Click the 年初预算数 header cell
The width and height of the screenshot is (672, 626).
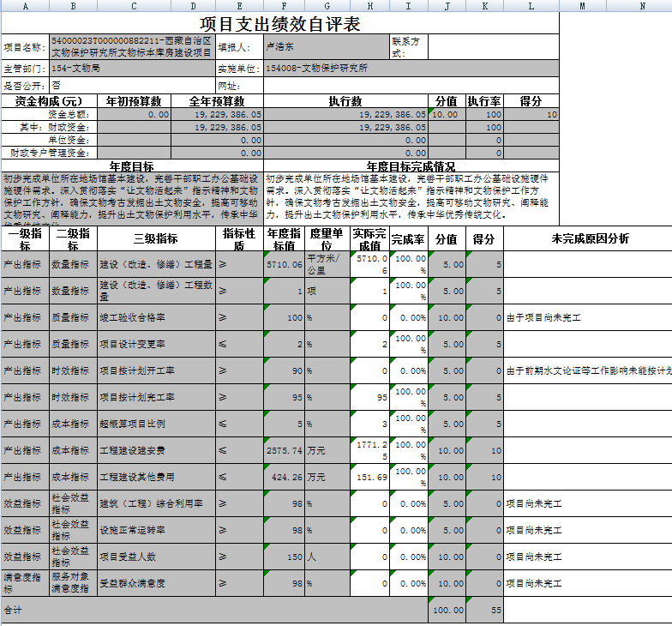pyautogui.click(x=134, y=100)
